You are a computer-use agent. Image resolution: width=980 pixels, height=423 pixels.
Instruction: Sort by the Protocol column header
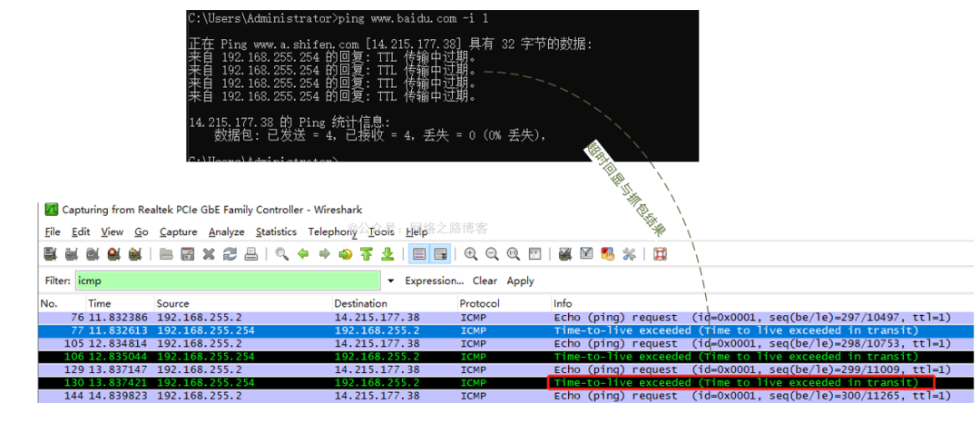pos(504,304)
